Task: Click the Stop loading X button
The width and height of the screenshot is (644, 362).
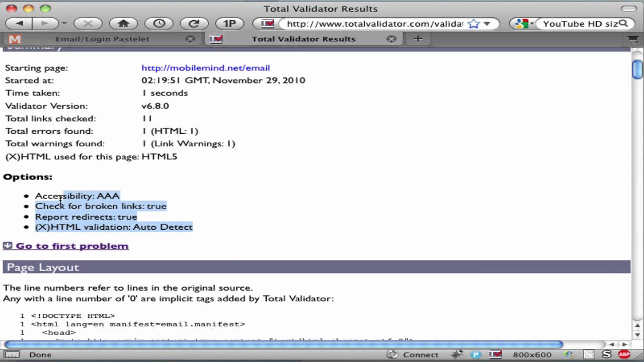Action: point(88,24)
